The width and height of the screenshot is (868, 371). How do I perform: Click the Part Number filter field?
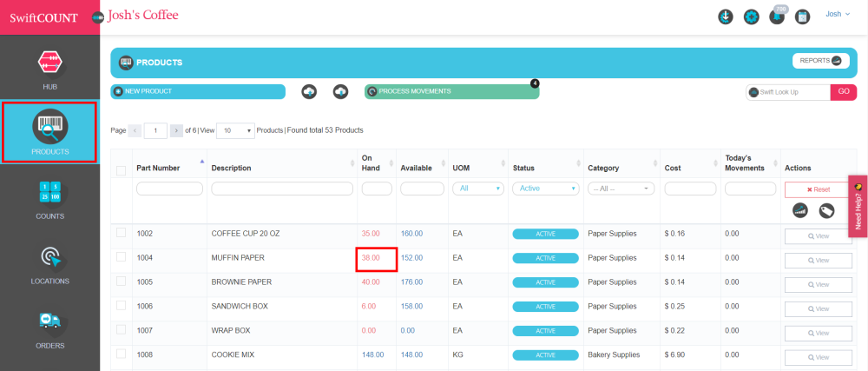169,189
